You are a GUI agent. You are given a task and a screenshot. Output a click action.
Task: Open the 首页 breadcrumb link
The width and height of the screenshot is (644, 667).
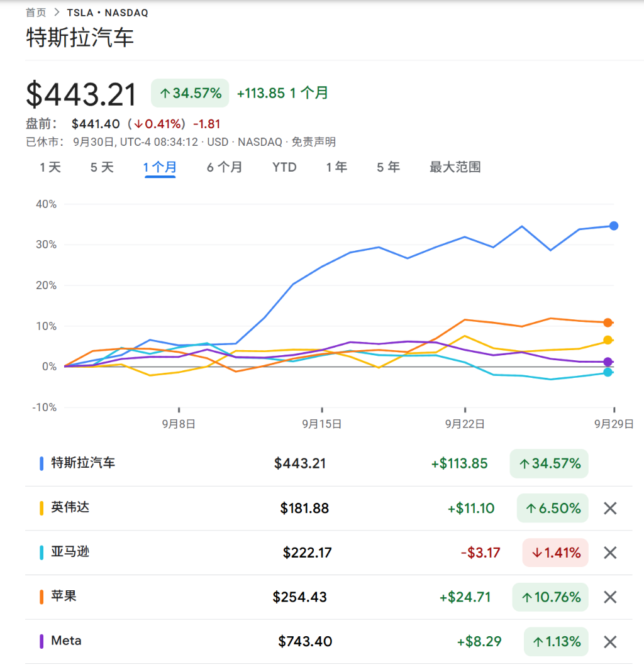click(36, 11)
